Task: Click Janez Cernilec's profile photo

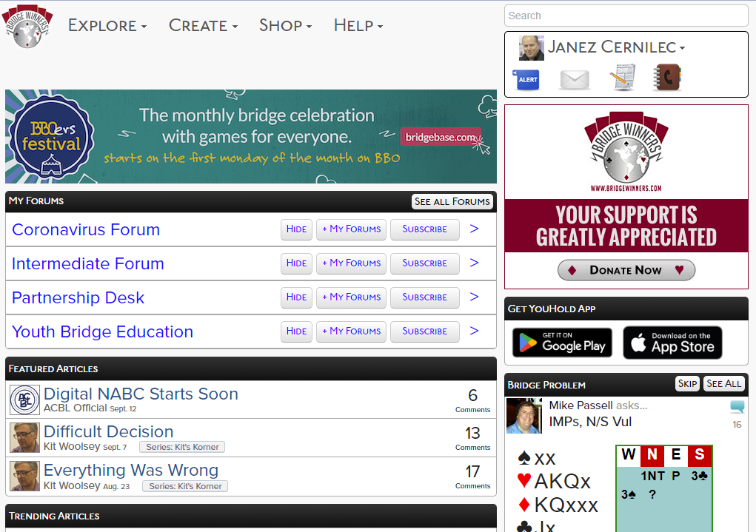Action: 532,47
